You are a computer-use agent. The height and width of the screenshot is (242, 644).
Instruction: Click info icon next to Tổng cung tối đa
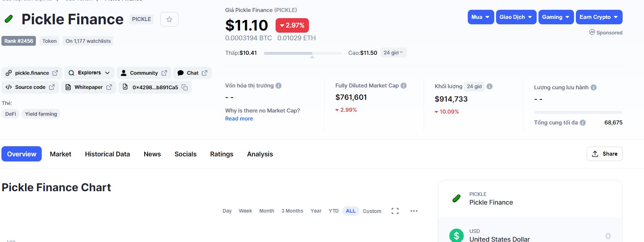pos(583,123)
